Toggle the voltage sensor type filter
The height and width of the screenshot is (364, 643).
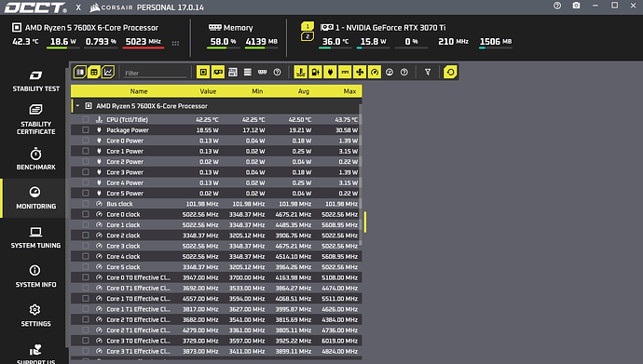point(315,72)
